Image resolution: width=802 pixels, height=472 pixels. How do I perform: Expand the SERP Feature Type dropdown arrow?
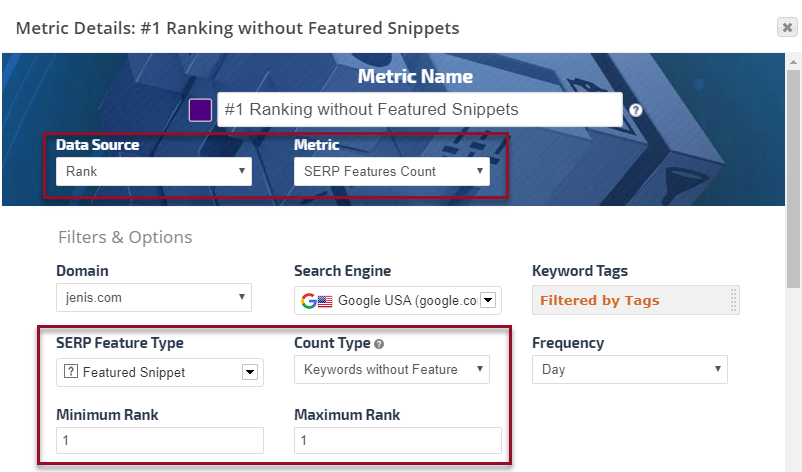pyautogui.click(x=250, y=373)
